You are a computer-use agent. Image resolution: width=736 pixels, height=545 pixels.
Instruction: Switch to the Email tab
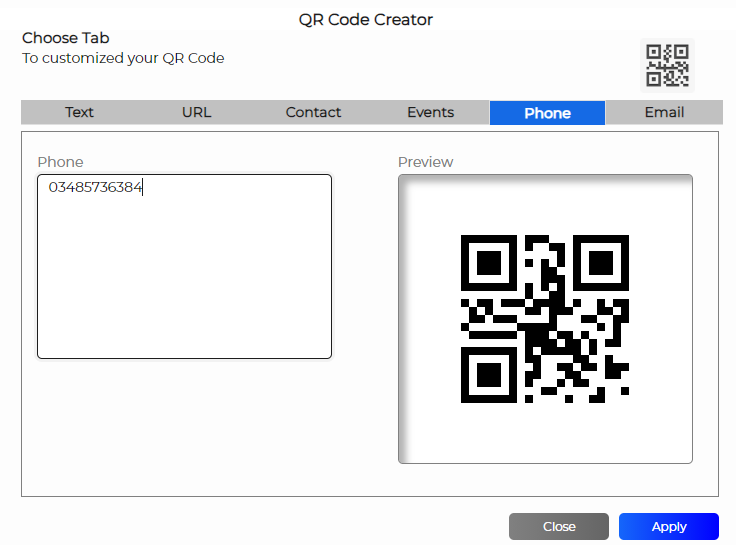(x=664, y=112)
